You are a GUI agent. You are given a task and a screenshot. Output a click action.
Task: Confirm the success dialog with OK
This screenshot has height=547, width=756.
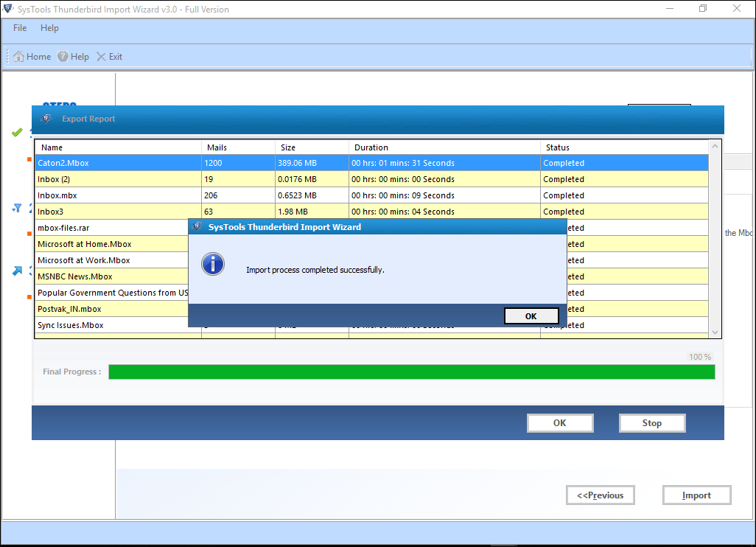tap(531, 316)
